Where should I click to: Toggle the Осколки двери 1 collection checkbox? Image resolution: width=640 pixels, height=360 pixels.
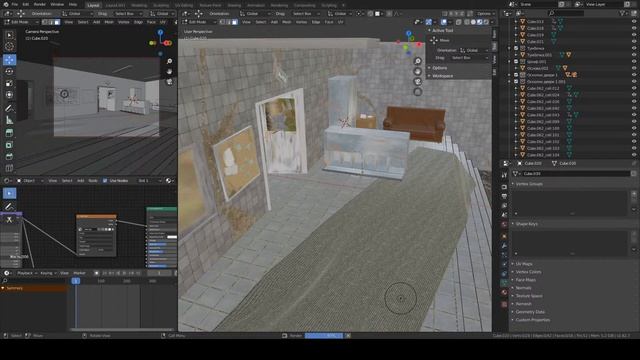coord(516,75)
